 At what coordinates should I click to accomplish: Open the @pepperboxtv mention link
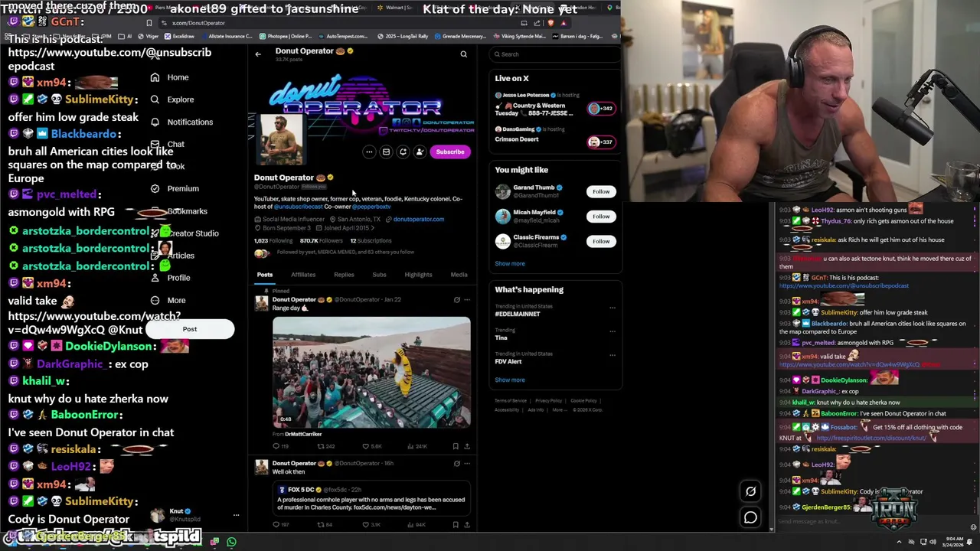pos(371,207)
